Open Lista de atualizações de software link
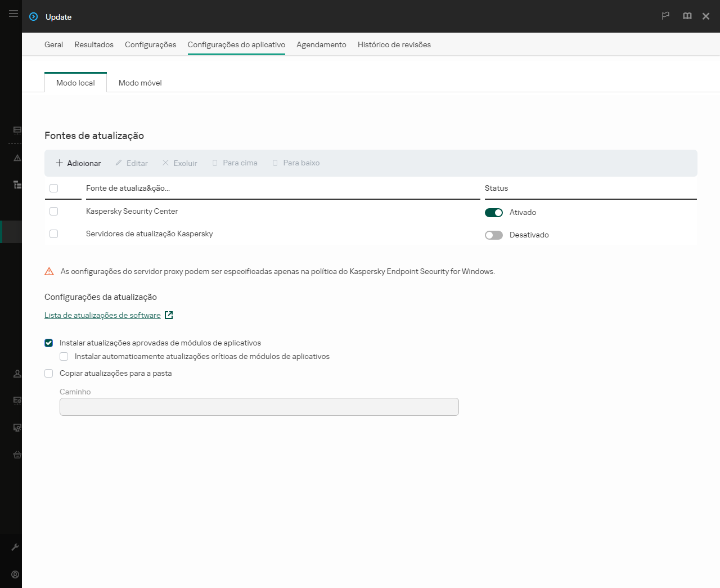Image resolution: width=720 pixels, height=588 pixels. [103, 315]
